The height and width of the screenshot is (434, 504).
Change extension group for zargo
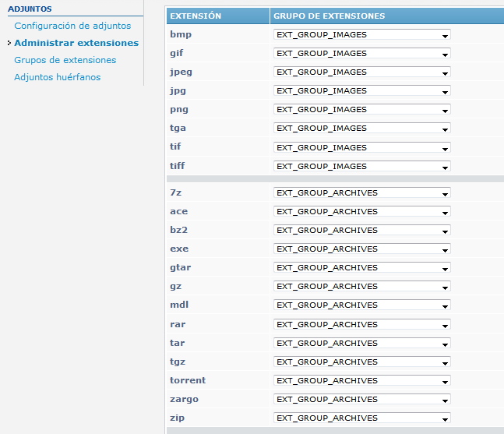(361, 400)
